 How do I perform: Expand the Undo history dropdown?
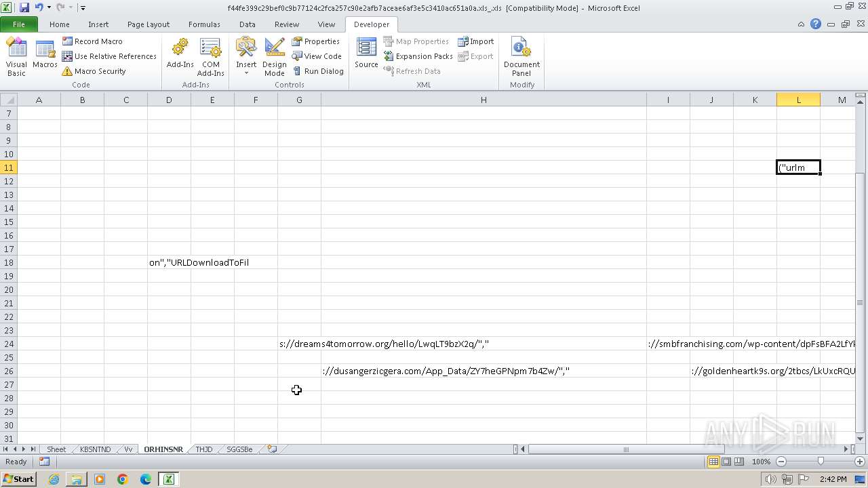(49, 7)
